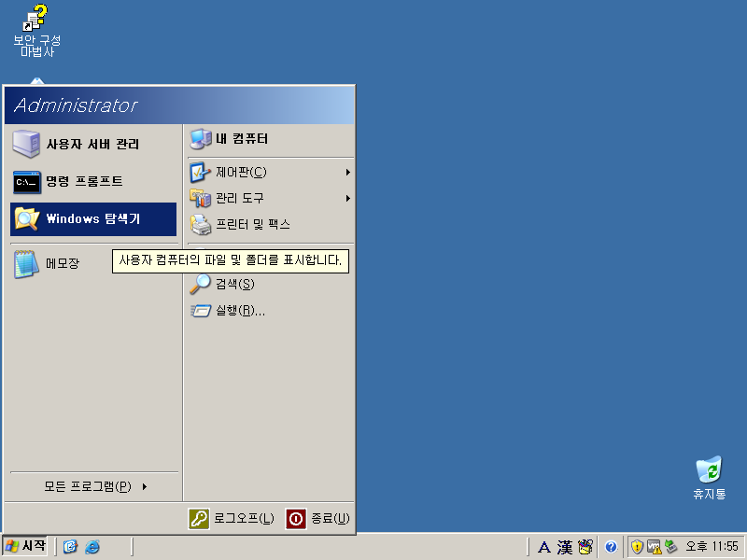Launch Internet Explorer from quick launch
Viewport: 747px width, 560px height.
tap(92, 547)
